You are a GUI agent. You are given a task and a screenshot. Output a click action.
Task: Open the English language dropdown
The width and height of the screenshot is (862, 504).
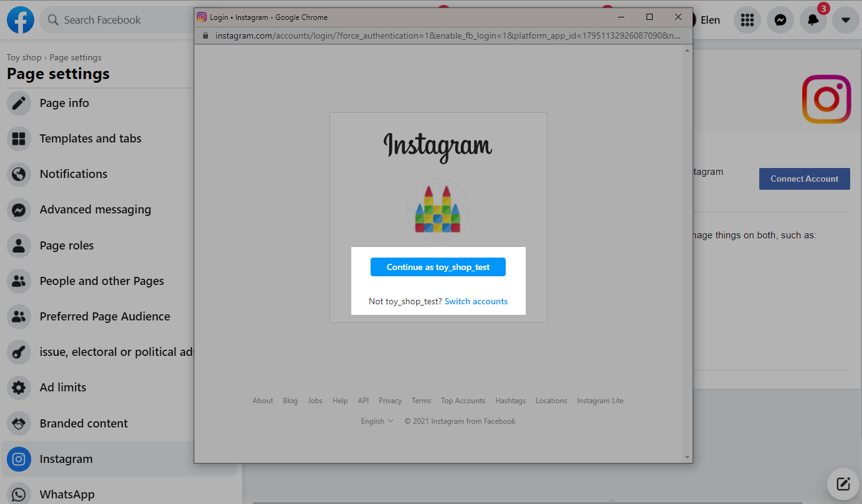(377, 421)
